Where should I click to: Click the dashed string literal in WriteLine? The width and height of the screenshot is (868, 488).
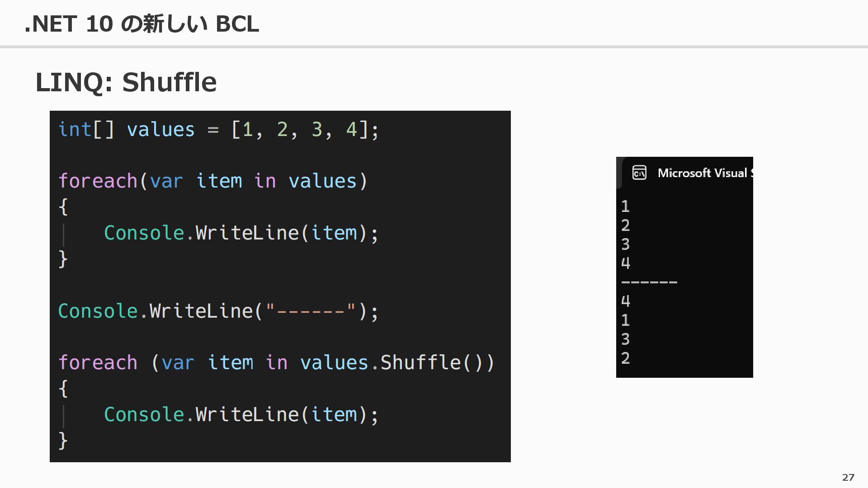[311, 311]
